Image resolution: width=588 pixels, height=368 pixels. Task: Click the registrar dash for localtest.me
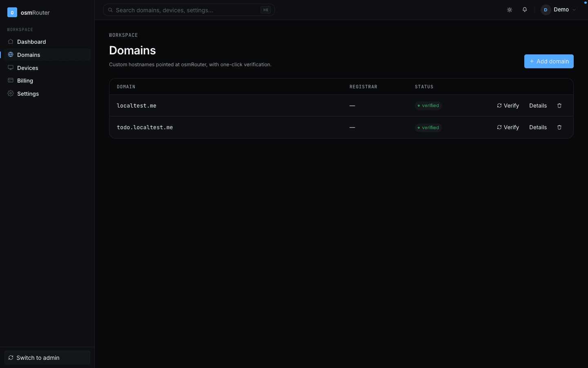352,105
